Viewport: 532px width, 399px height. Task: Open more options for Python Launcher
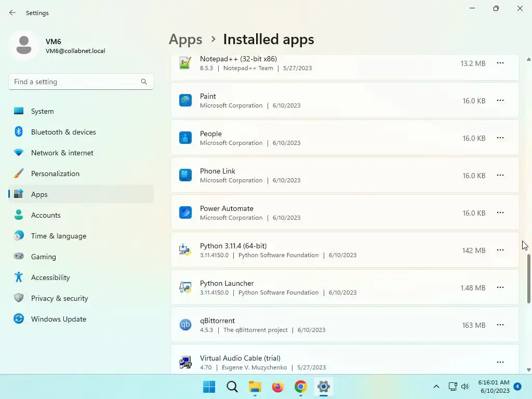point(500,287)
